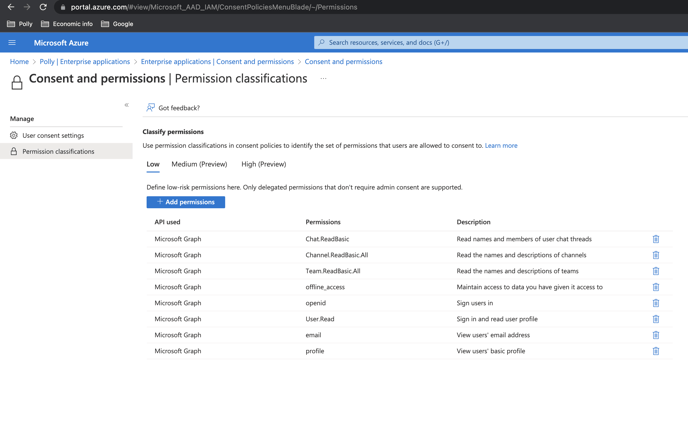This screenshot has width=688, height=425.
Task: Delete the profile permission row
Action: click(x=656, y=351)
